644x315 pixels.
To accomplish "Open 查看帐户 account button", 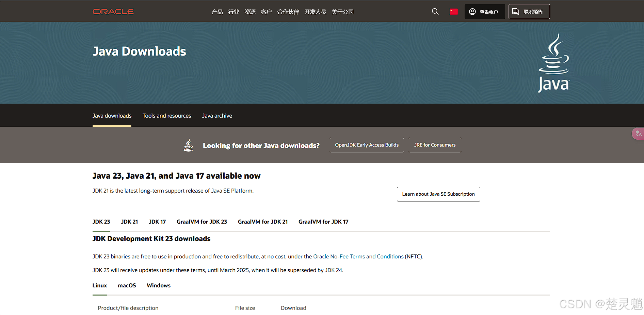I will click(x=484, y=12).
